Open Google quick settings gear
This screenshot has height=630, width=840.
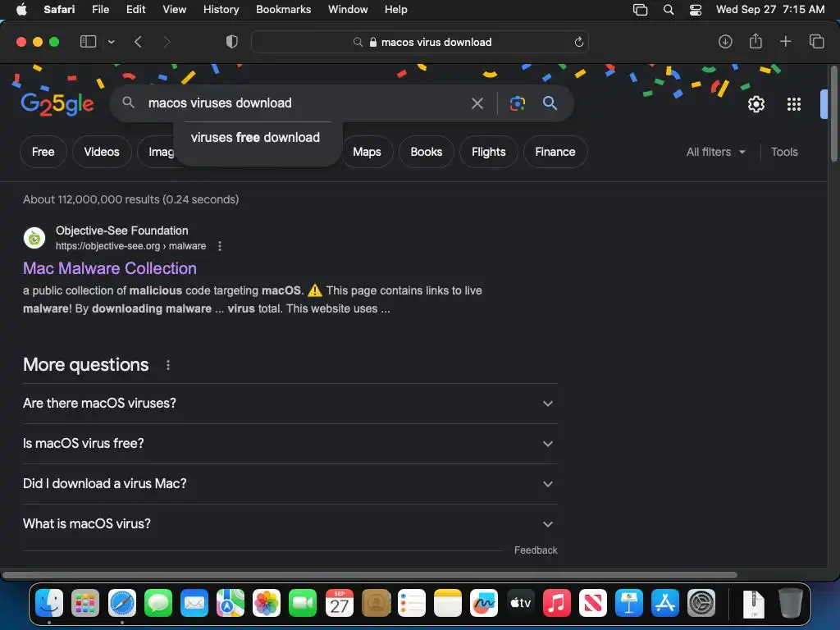click(x=756, y=104)
